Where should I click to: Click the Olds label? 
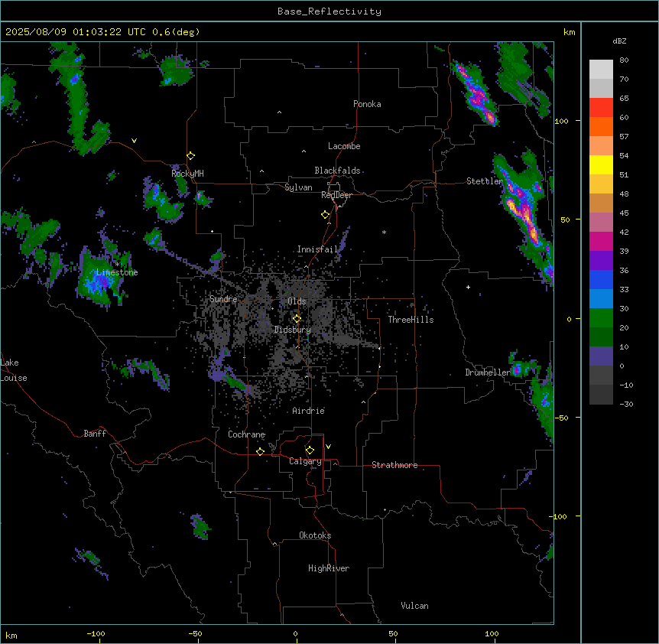(x=297, y=301)
